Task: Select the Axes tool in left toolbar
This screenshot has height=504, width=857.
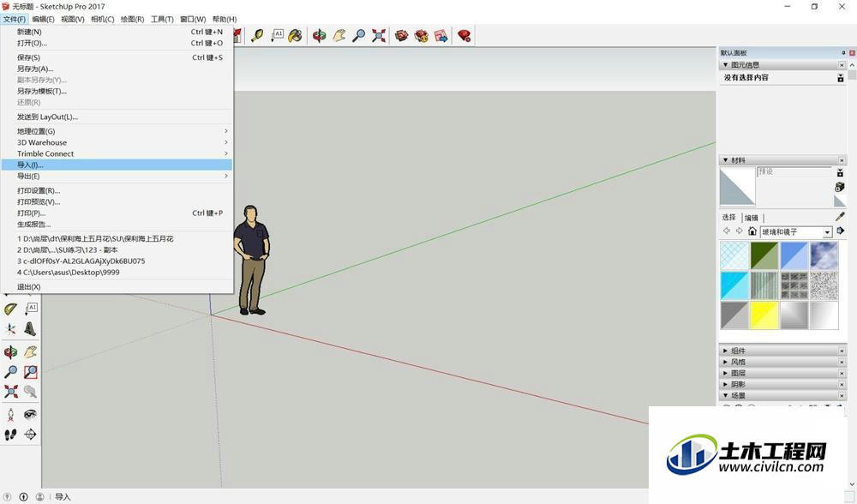Action: [10, 329]
